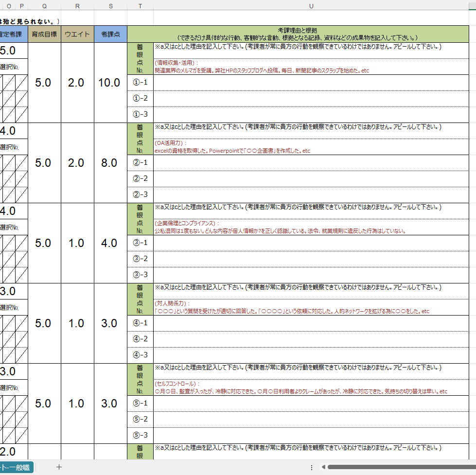Click the horizontal scrollbar's left arrow
Screen dimensions: 476x475
coord(323,467)
